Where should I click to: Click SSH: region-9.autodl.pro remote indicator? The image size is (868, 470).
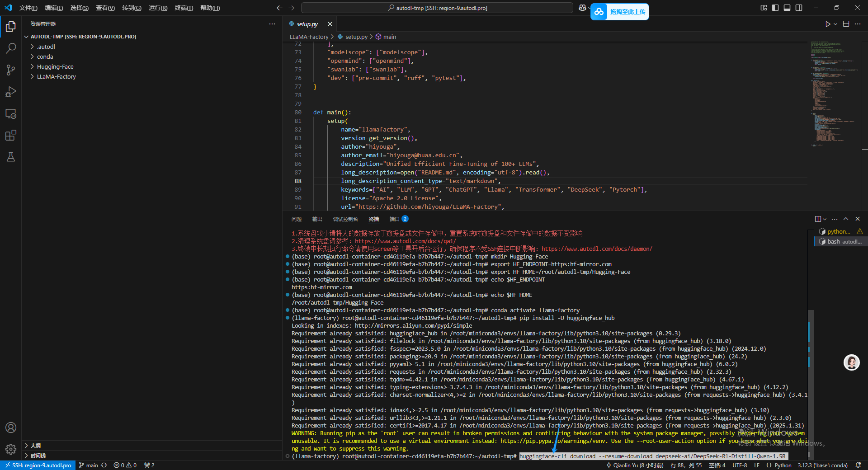pyautogui.click(x=38, y=465)
